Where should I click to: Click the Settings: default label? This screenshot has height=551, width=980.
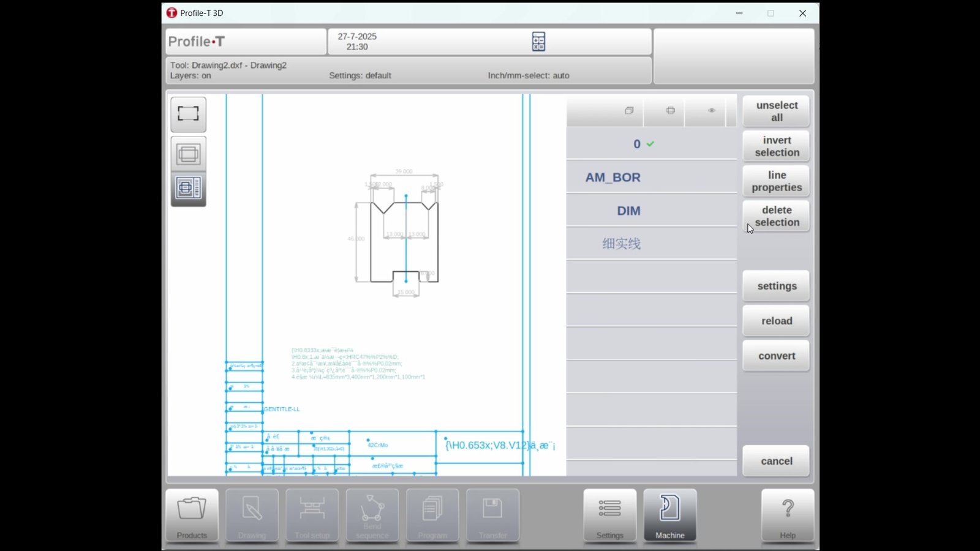pyautogui.click(x=360, y=76)
